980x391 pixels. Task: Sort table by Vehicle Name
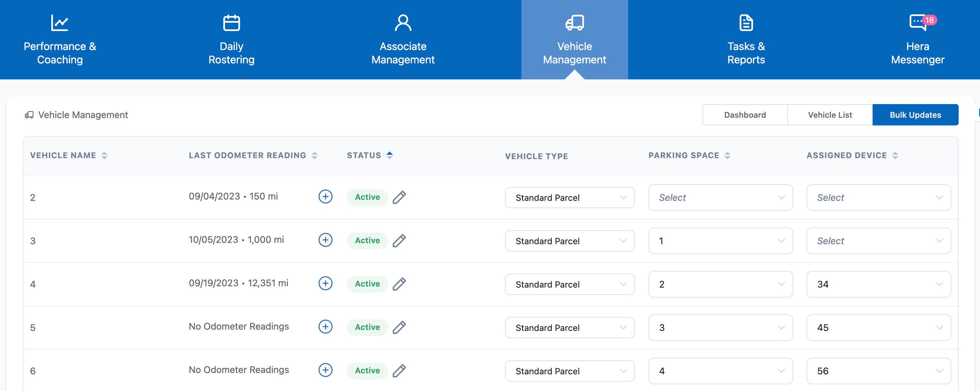pos(104,155)
